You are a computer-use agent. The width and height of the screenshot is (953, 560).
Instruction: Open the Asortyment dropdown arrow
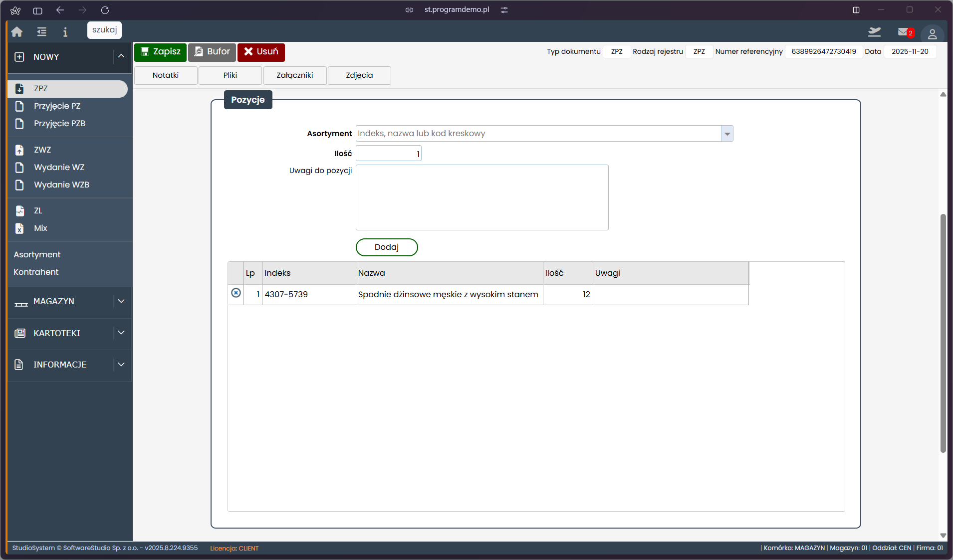pos(727,134)
